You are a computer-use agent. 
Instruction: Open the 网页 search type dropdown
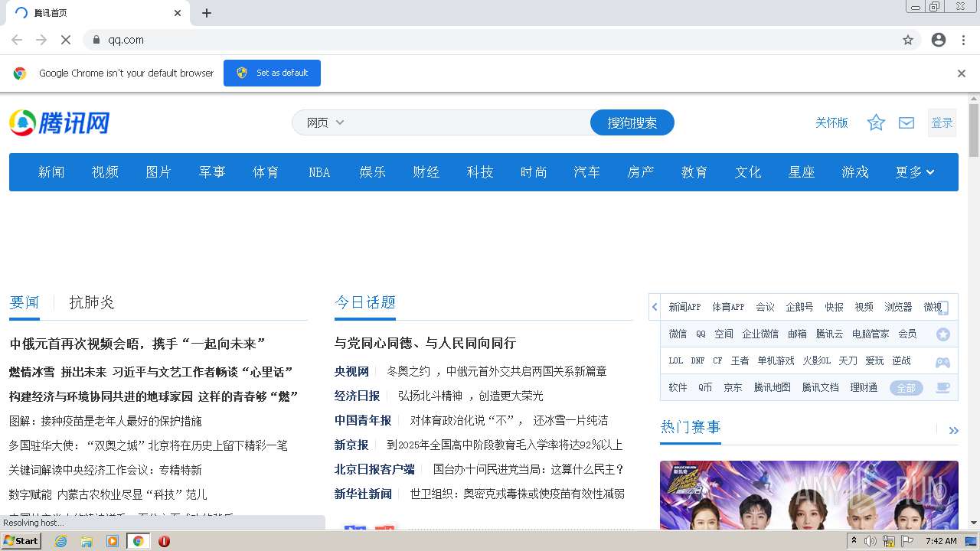(x=325, y=122)
